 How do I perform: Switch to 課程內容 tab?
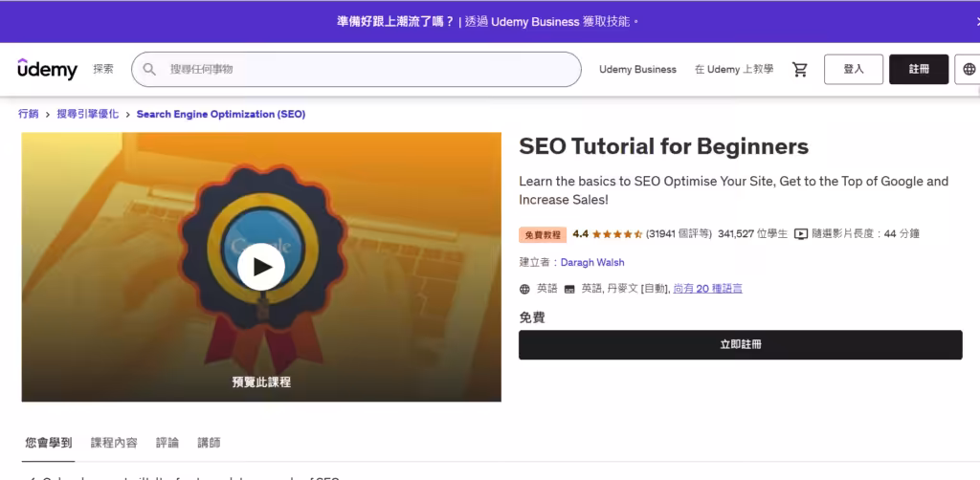(114, 443)
